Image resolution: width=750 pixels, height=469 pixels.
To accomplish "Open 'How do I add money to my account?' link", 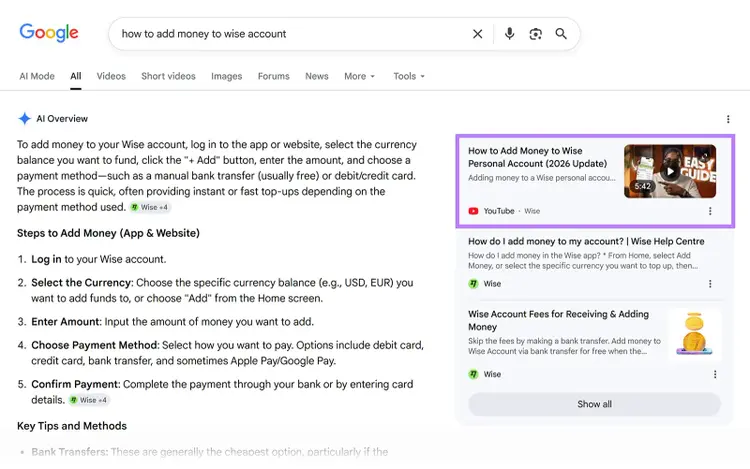I will point(586,241).
